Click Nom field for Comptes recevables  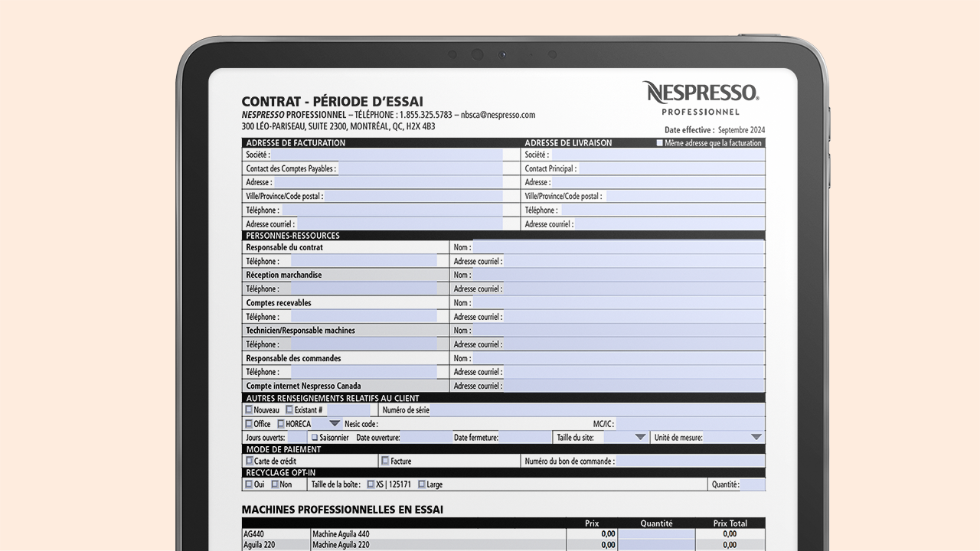619,302
